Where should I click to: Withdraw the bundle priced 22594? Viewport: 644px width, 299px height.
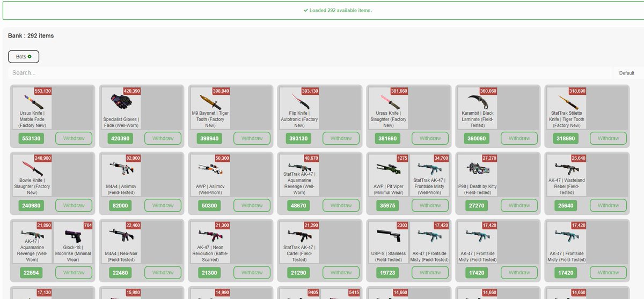[74, 273]
